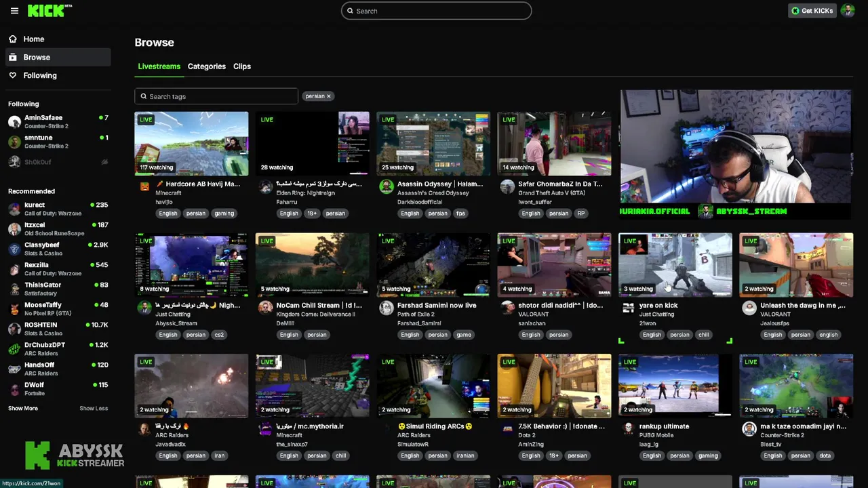Select fps tag on Assassin Odyssey card
The image size is (868, 488).
tap(460, 213)
